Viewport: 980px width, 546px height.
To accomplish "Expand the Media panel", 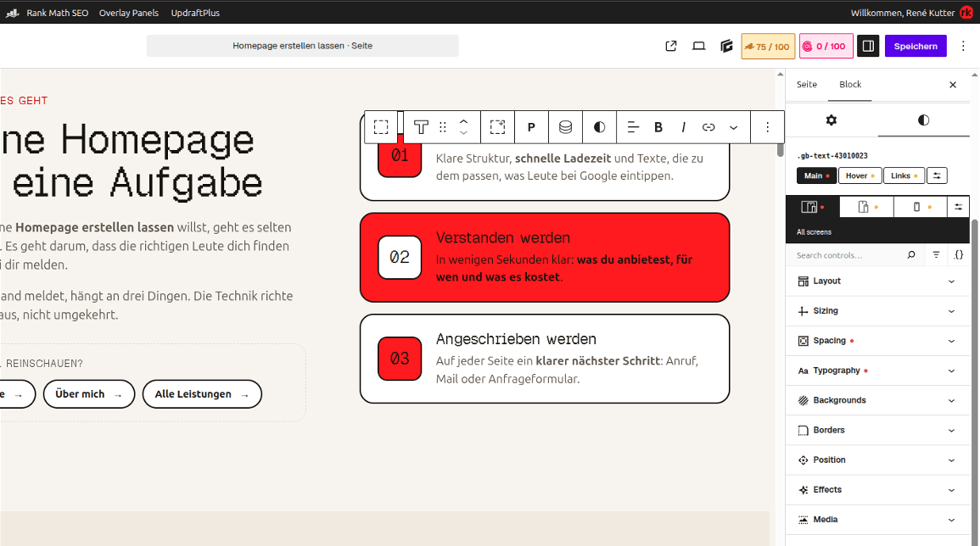I will (877, 520).
